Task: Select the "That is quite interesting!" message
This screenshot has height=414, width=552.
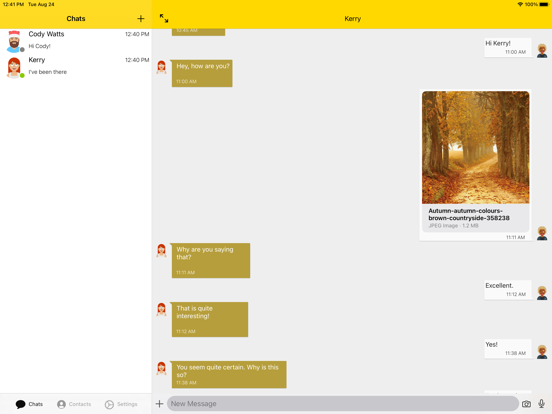Action: point(209,319)
